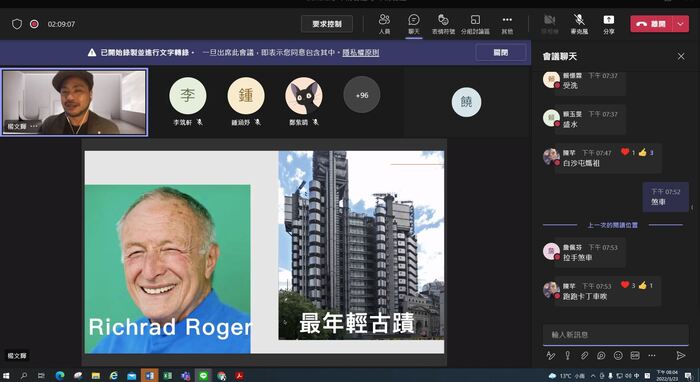Select the 拉手煞車 chat message

(590, 253)
